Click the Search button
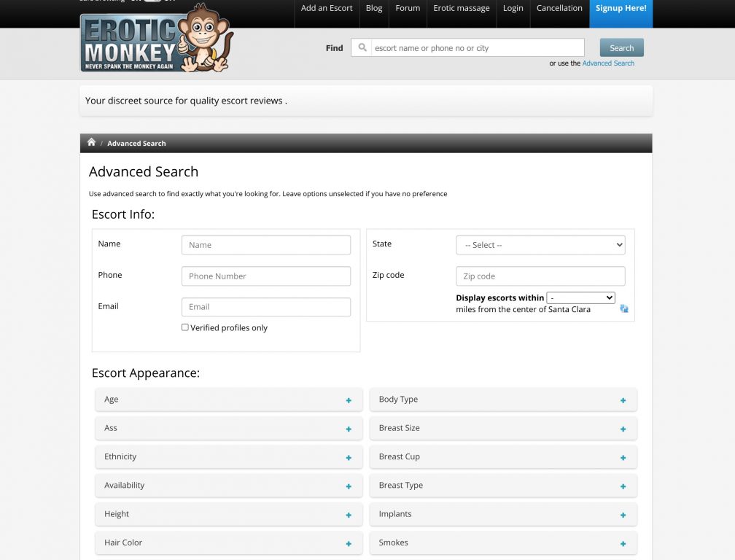 click(621, 48)
